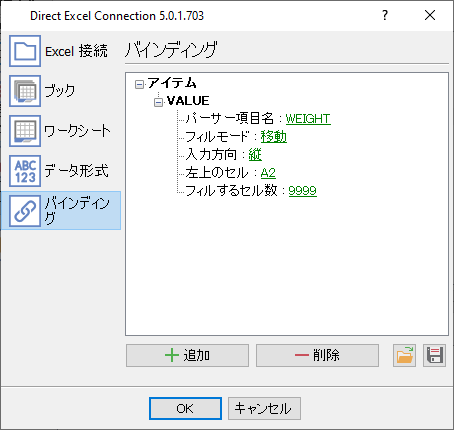
Task: Confirm with the OK button
Action: pos(185,408)
